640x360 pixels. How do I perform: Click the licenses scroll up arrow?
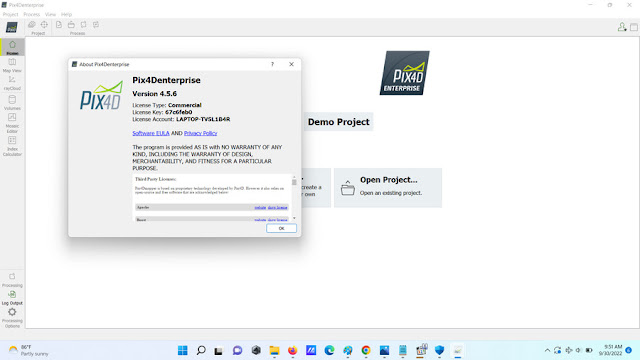click(294, 177)
